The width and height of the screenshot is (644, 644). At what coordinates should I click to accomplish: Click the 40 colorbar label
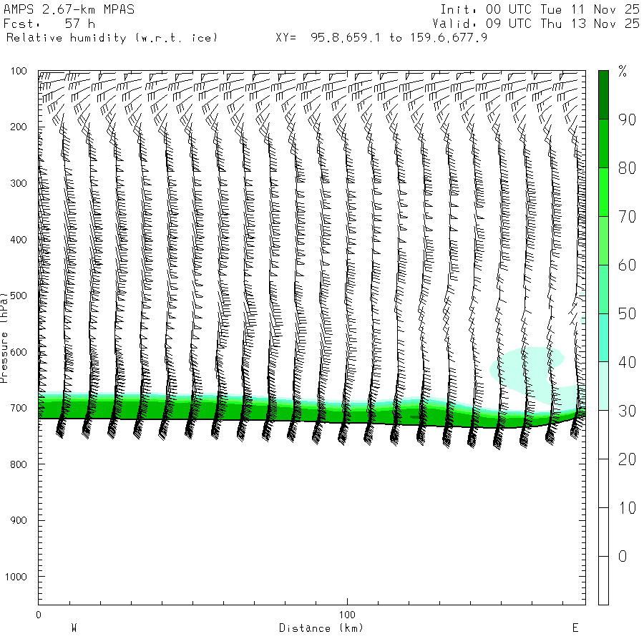(627, 362)
